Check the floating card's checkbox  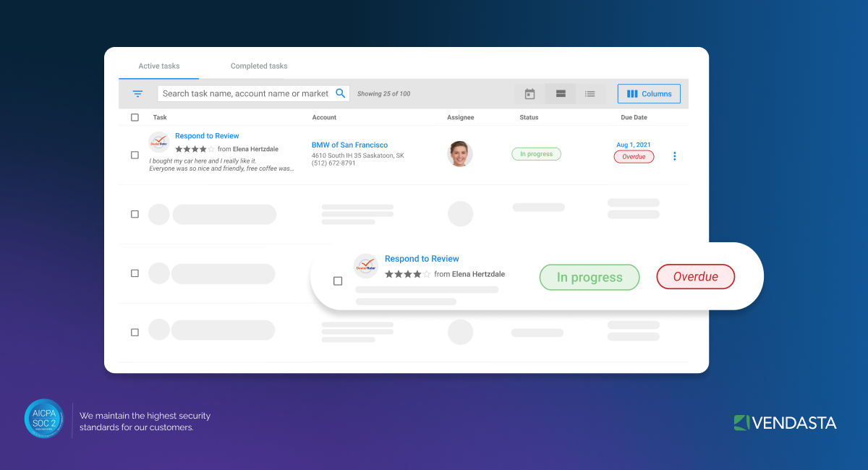coord(338,281)
